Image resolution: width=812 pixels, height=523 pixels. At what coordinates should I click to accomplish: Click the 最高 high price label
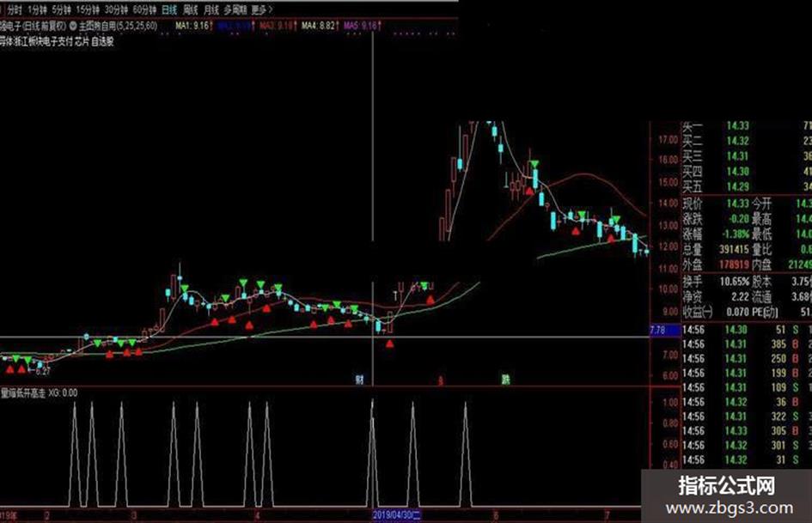762,218
